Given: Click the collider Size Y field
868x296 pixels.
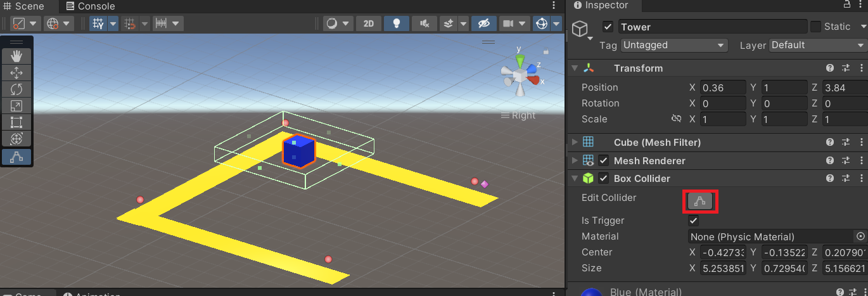Looking at the screenshot, I should tap(784, 268).
